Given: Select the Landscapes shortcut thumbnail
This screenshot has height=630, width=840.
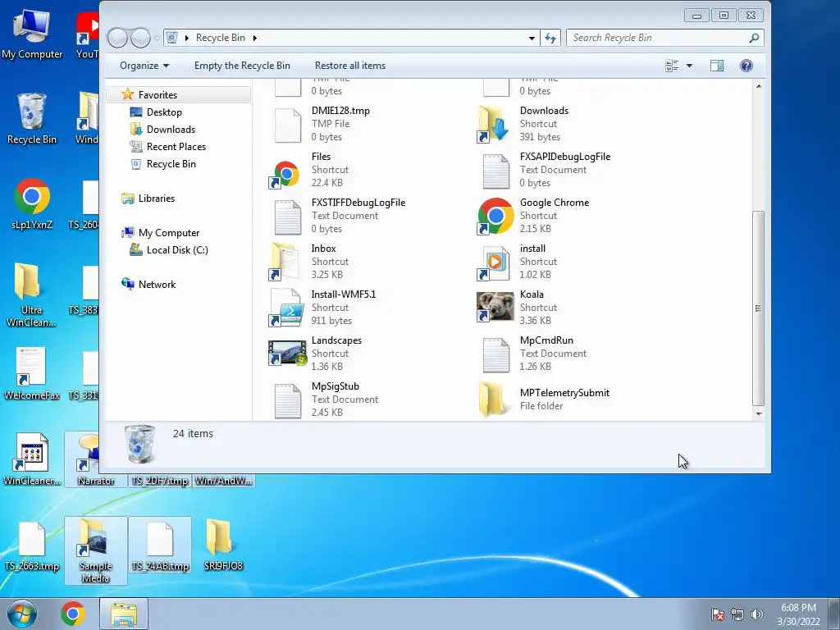Looking at the screenshot, I should tap(287, 354).
